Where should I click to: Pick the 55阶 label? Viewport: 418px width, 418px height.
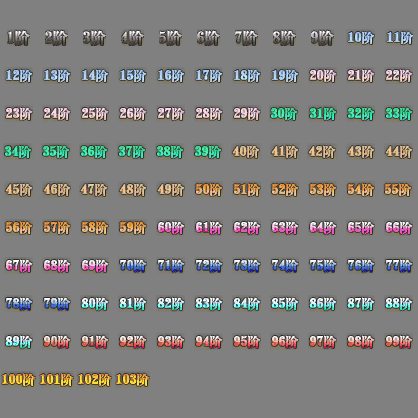tap(398, 190)
